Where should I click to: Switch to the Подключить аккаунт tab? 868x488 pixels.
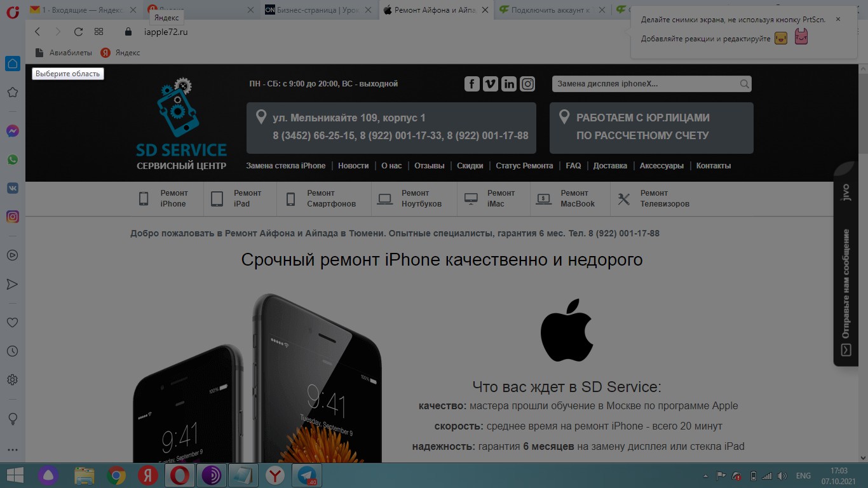(552, 10)
